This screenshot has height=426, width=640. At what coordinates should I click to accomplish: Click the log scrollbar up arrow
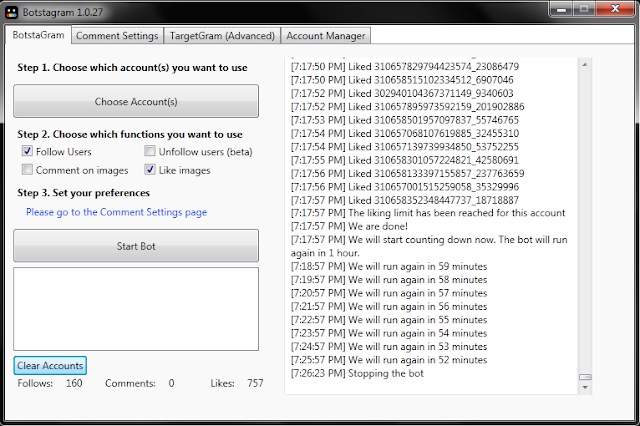(585, 64)
